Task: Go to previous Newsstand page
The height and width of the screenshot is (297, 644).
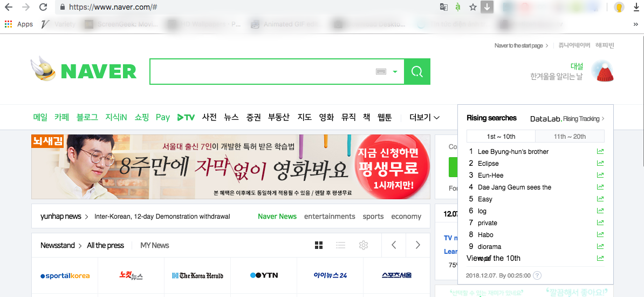Action: point(393,245)
